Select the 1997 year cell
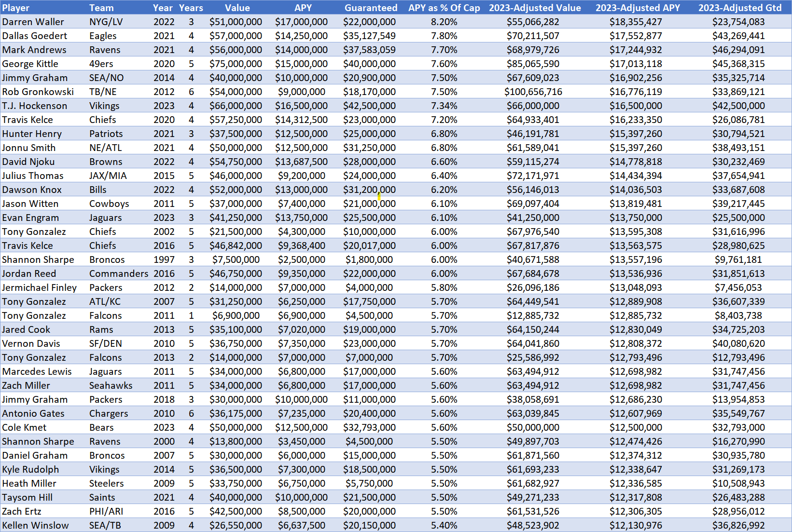 164,259
